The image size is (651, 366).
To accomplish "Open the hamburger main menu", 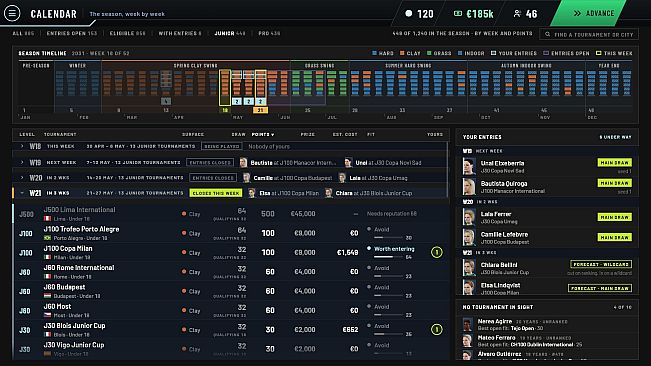I will 12,13.
